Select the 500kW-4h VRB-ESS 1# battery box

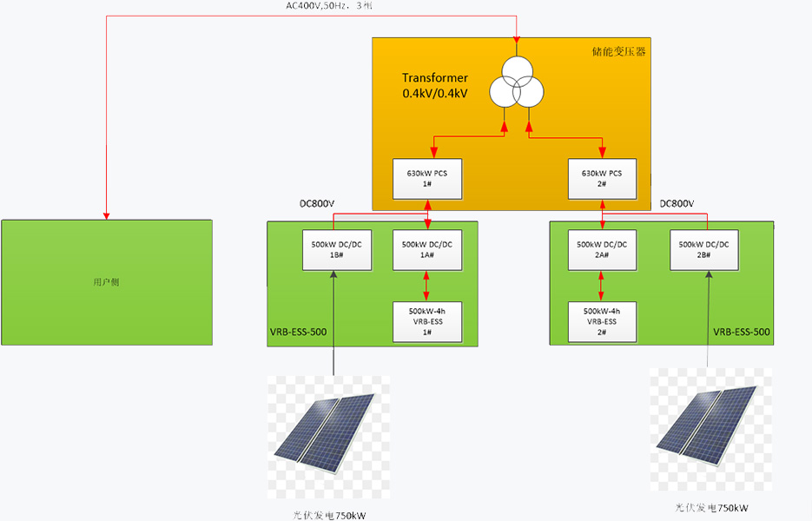pos(426,321)
